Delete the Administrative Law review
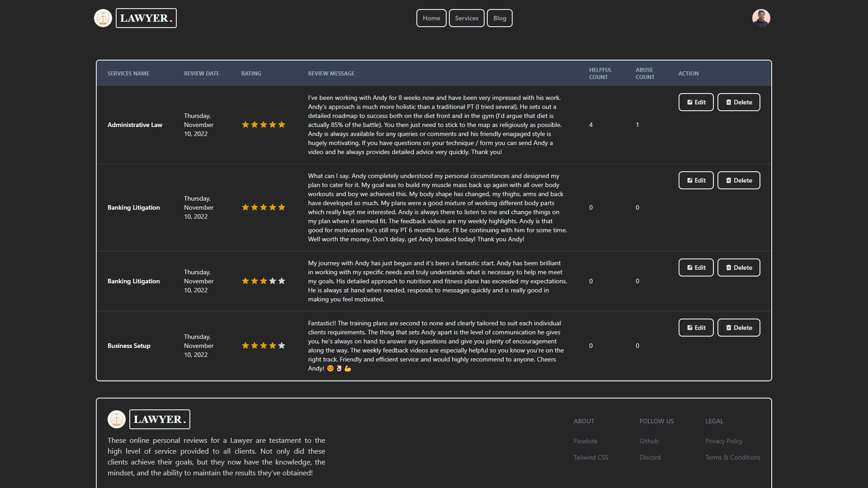868x488 pixels. 739,102
